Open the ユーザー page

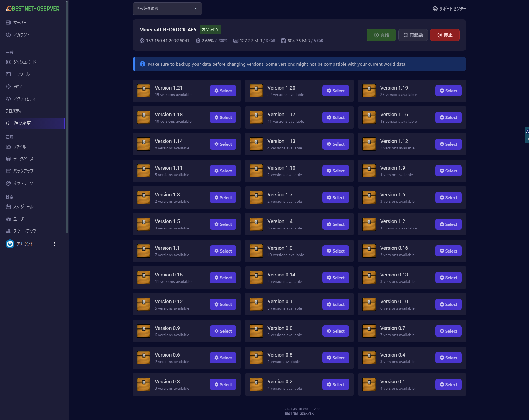tap(33, 219)
